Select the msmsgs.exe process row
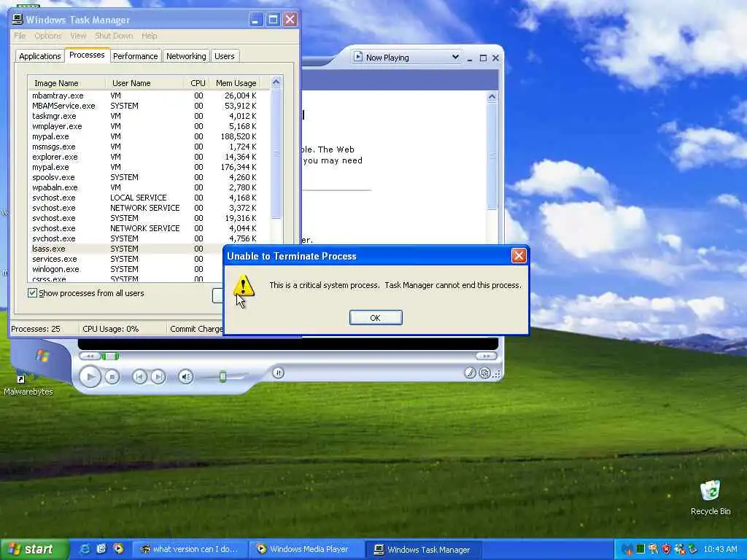Image resolution: width=747 pixels, height=560 pixels. (x=145, y=147)
